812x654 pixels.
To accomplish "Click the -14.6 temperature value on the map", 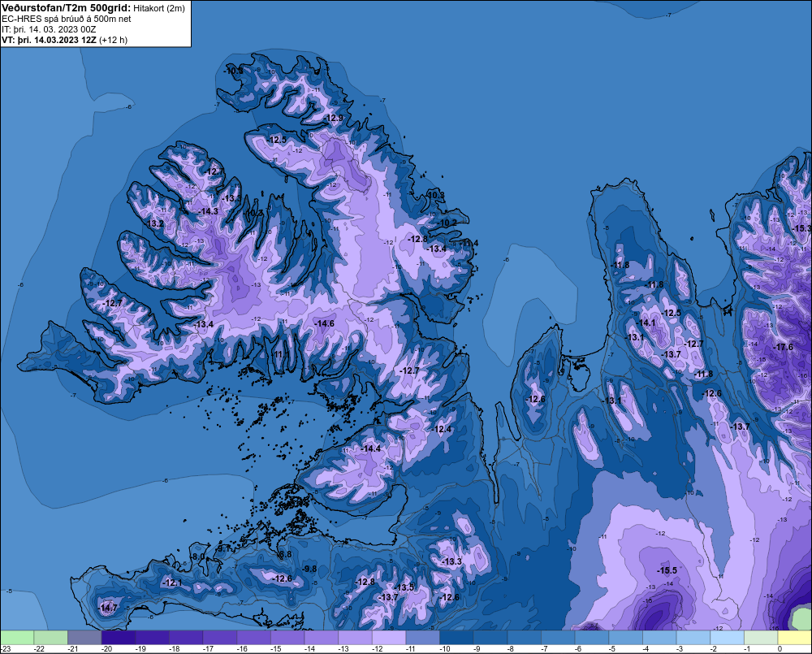I will [x=324, y=323].
